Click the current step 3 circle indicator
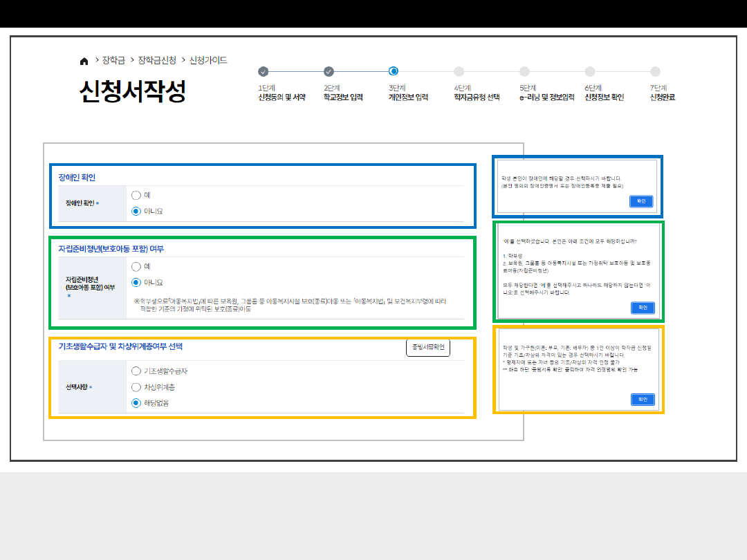The width and height of the screenshot is (747, 560). coord(394,71)
